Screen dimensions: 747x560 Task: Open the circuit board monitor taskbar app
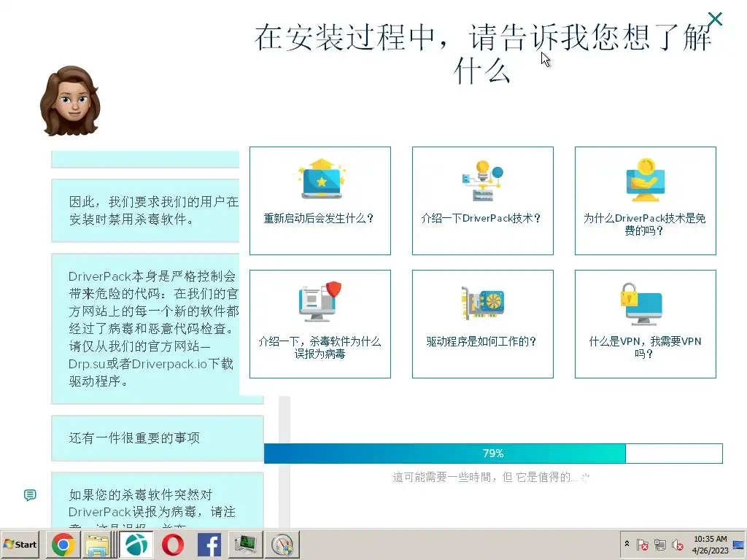tap(246, 545)
